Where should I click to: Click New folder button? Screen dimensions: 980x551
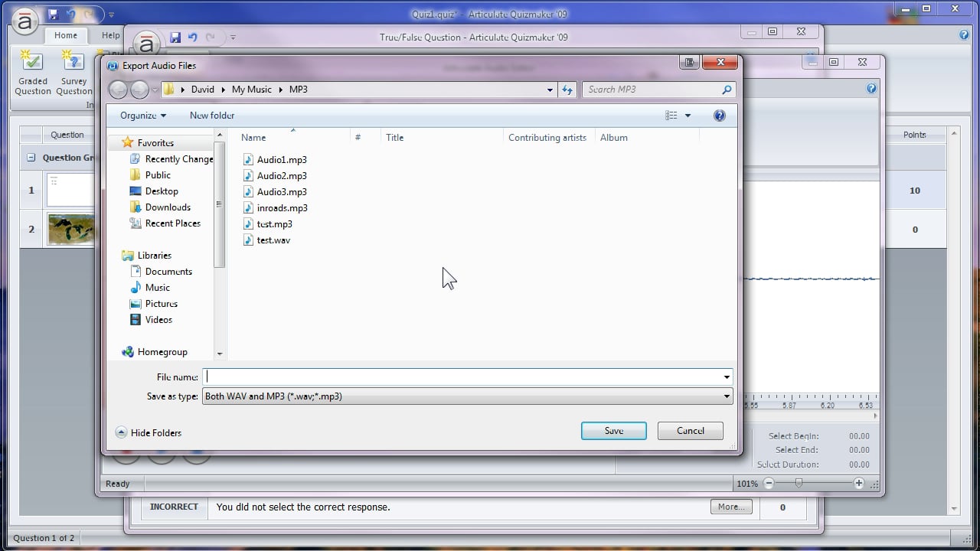pyautogui.click(x=212, y=116)
